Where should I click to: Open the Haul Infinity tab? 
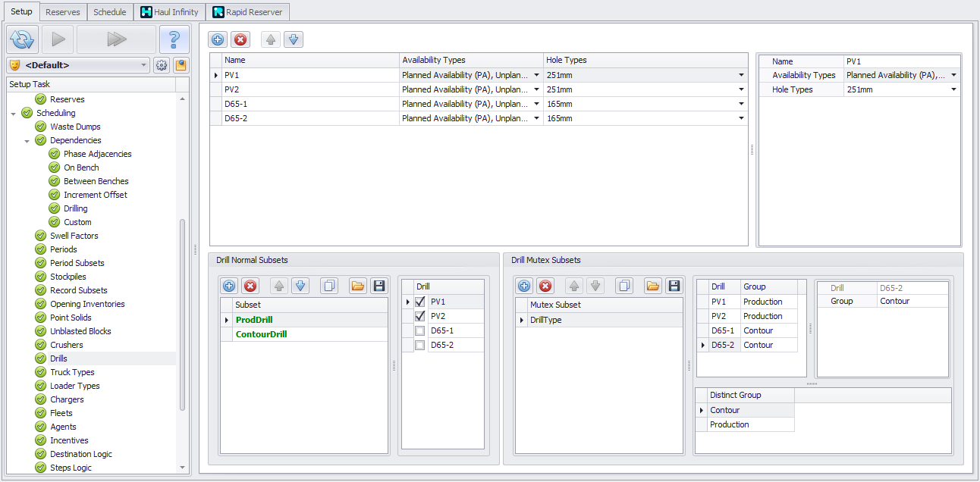(169, 12)
